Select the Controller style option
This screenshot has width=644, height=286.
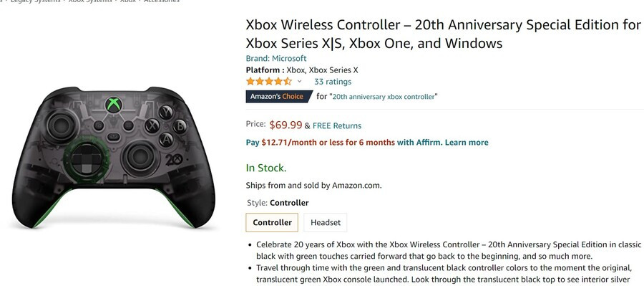273,223
